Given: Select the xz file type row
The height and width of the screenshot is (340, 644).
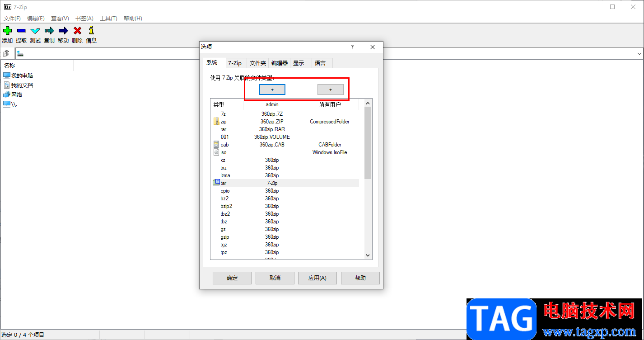Looking at the screenshot, I should [285, 160].
